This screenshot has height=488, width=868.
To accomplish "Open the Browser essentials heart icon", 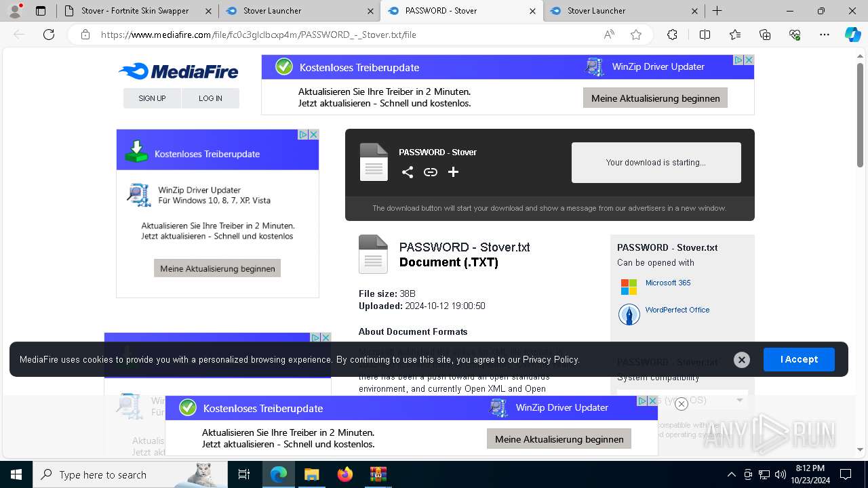I will [x=795, y=35].
